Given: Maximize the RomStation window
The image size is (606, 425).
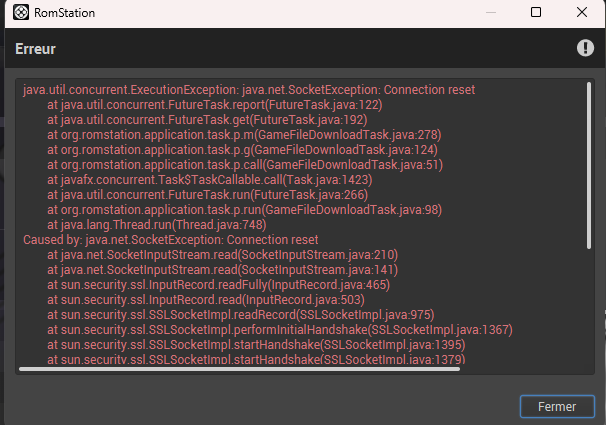Looking at the screenshot, I should tap(536, 12).
